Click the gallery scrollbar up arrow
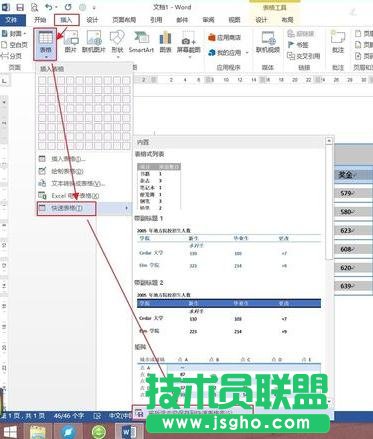373x439 pixels. tap(329, 141)
